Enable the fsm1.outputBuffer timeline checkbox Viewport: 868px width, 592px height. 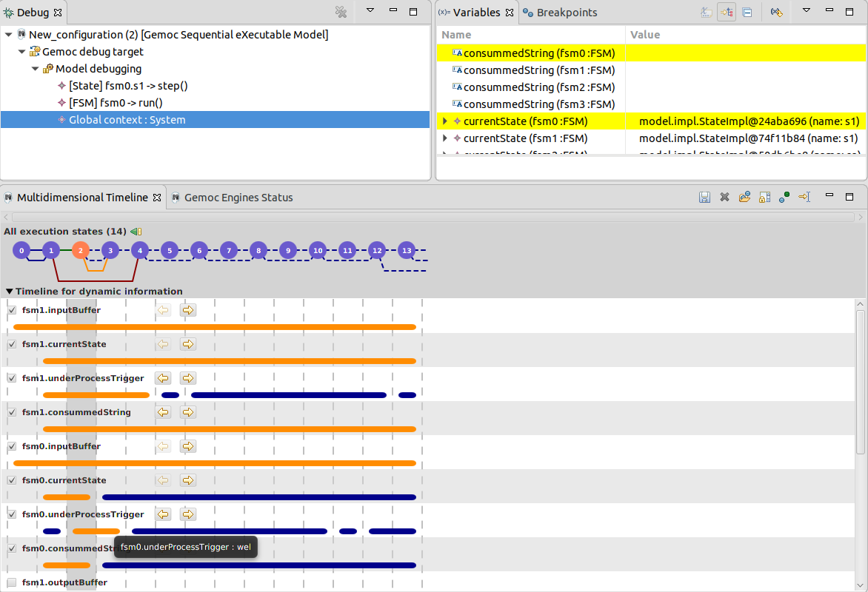tap(11, 582)
